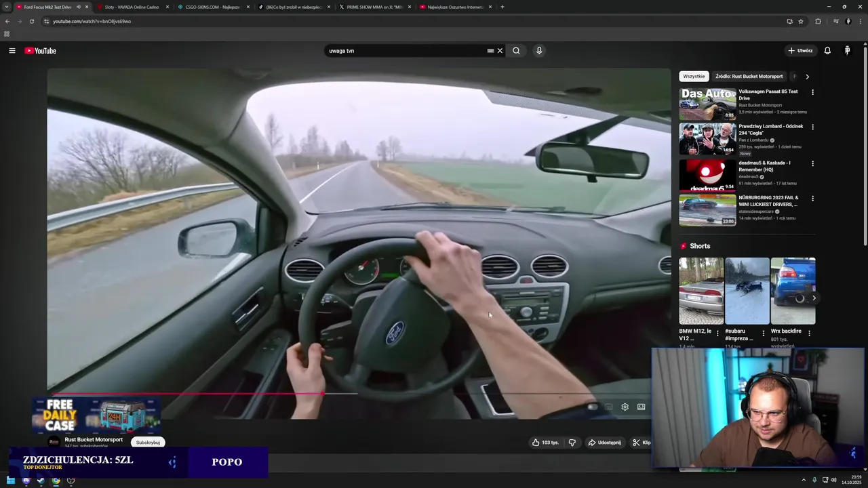Viewport: 868px width, 488px height.
Task: Run the search with the magnifier button
Action: [x=516, y=51]
